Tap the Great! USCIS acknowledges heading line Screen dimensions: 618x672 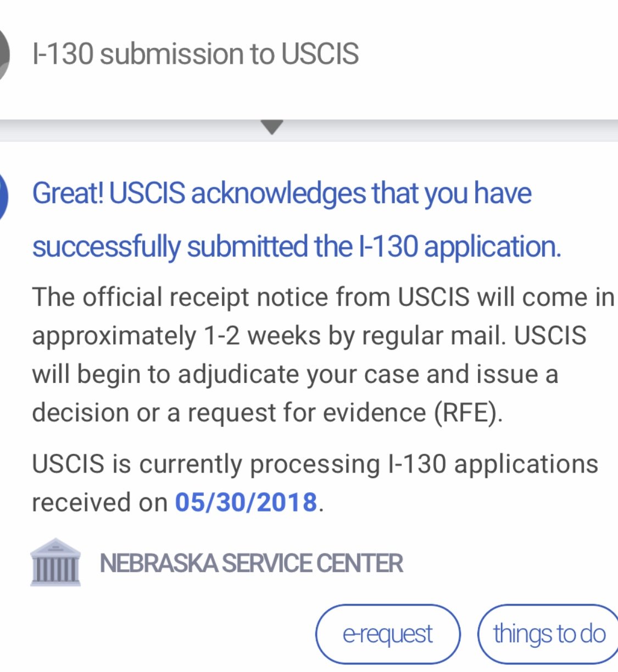click(282, 193)
